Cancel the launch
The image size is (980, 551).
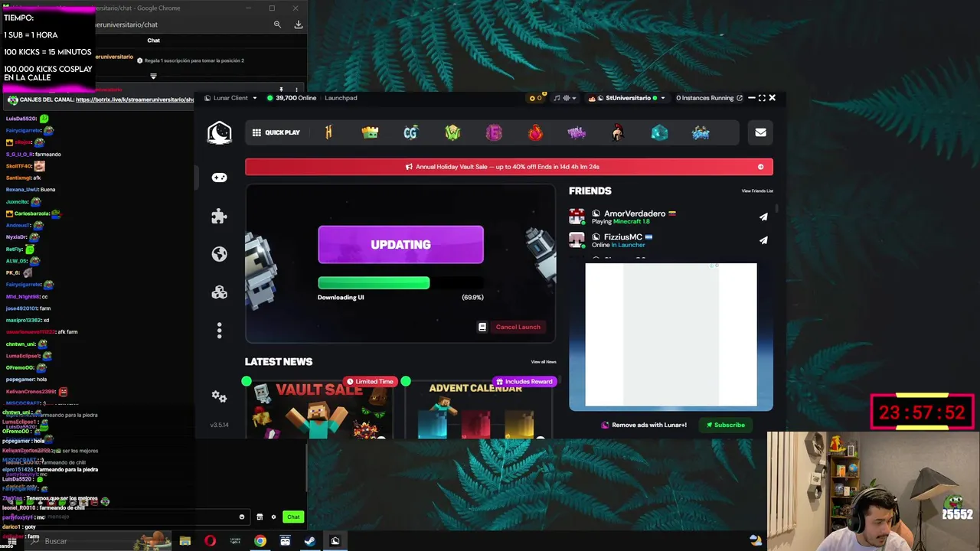pyautogui.click(x=518, y=327)
